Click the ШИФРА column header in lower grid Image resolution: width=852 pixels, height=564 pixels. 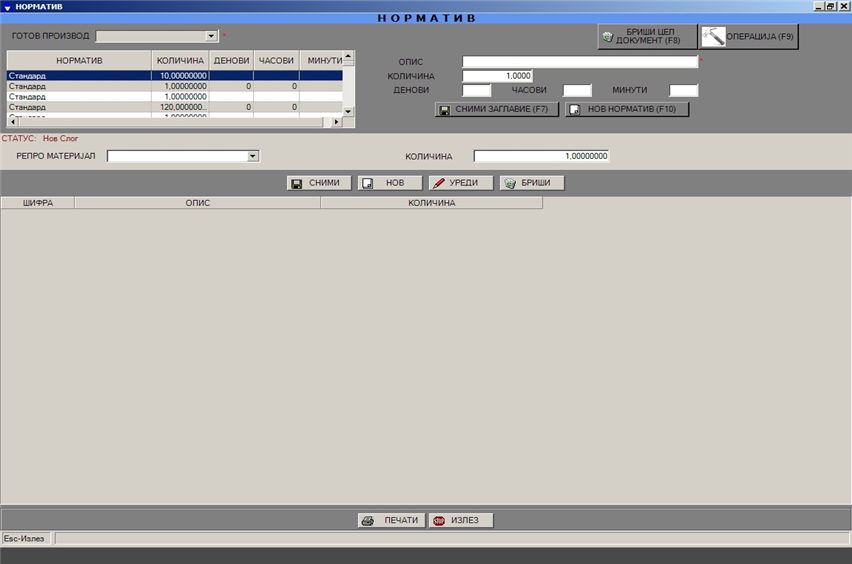tap(37, 202)
